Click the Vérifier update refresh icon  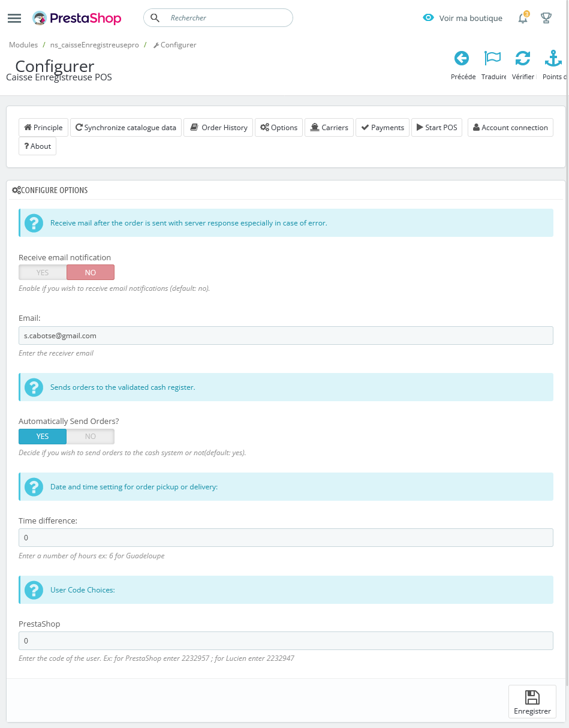(523, 58)
